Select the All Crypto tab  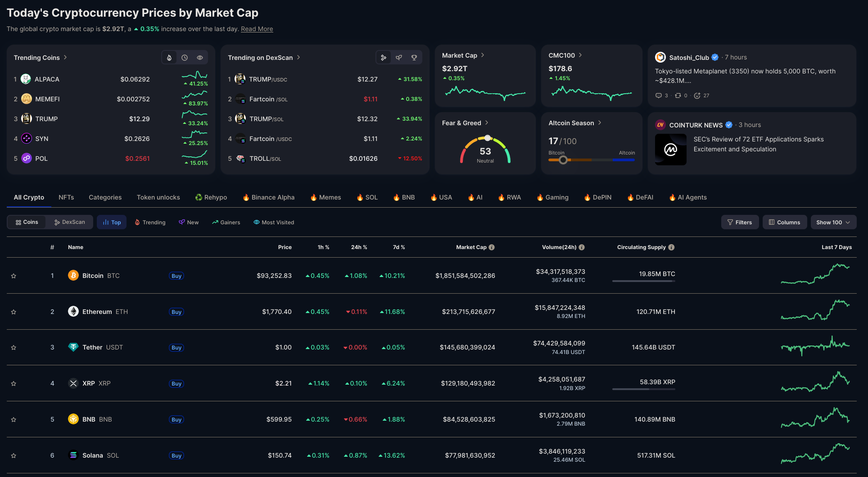point(29,197)
